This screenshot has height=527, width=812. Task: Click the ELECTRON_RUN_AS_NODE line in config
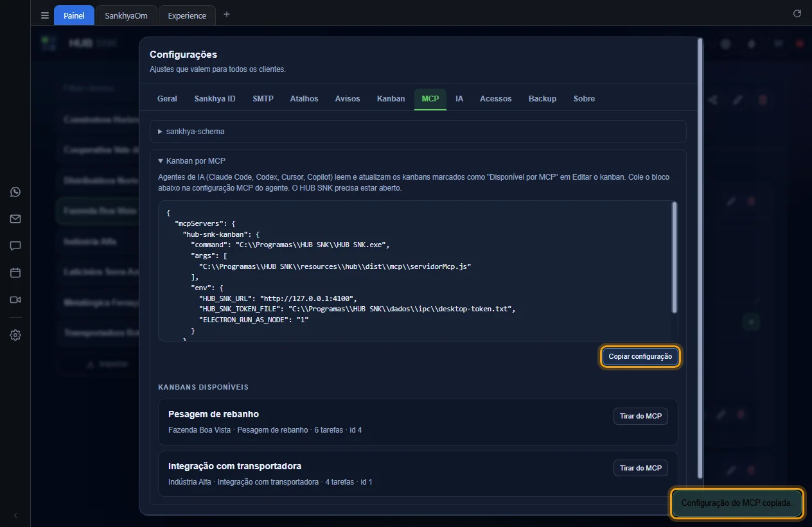(x=254, y=320)
